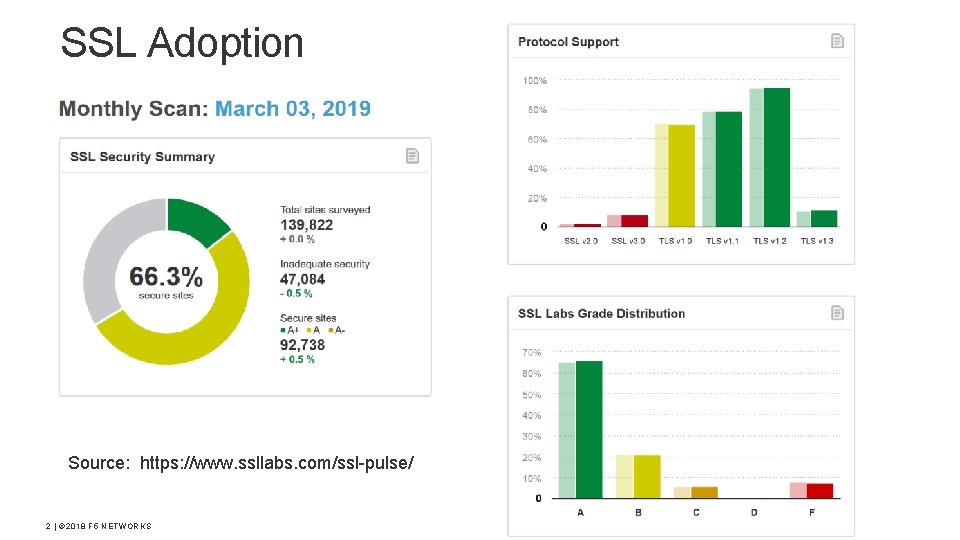Click the SSL Security Summary title
Image resolution: width=960 pixels, height=540 pixels.
tap(143, 157)
